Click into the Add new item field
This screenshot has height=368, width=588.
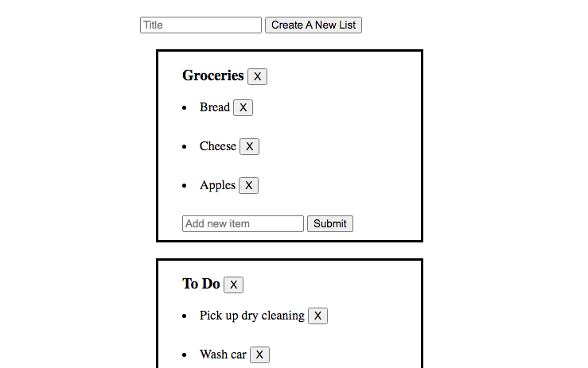point(243,223)
